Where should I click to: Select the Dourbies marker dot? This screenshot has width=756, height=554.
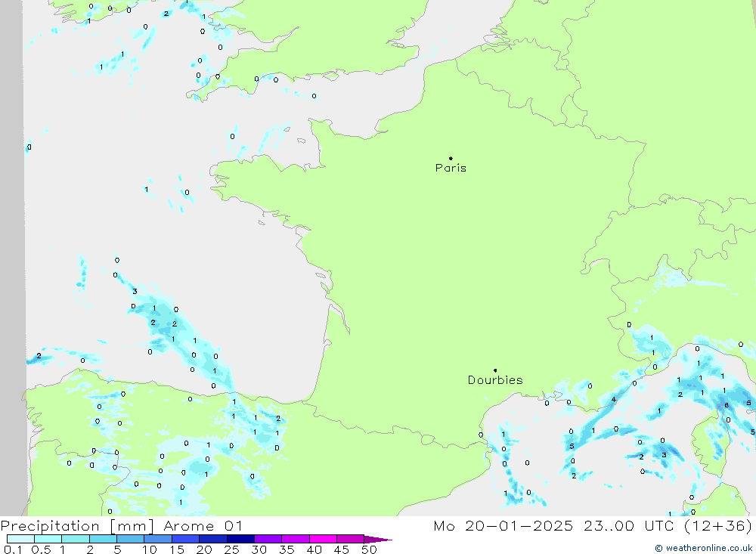tap(495, 370)
